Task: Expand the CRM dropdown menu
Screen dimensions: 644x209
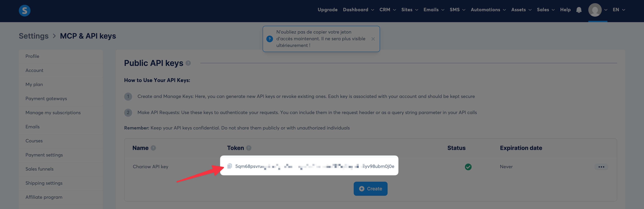Action: click(x=387, y=10)
